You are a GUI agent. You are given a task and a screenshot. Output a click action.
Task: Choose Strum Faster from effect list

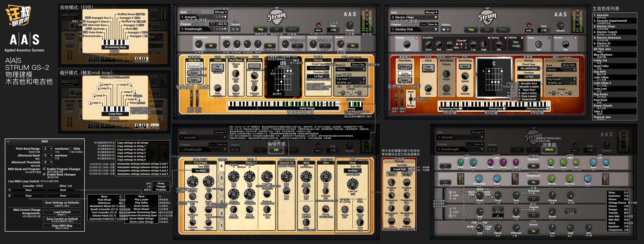pos(141,206)
